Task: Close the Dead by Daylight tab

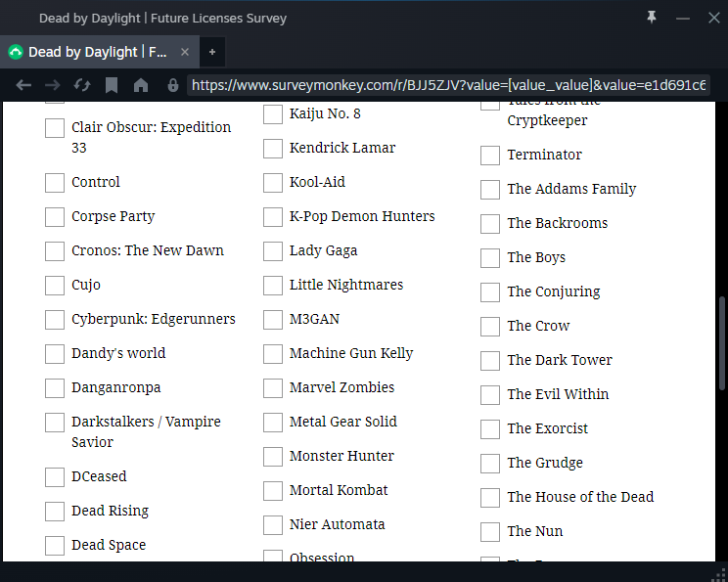Action: [185, 52]
